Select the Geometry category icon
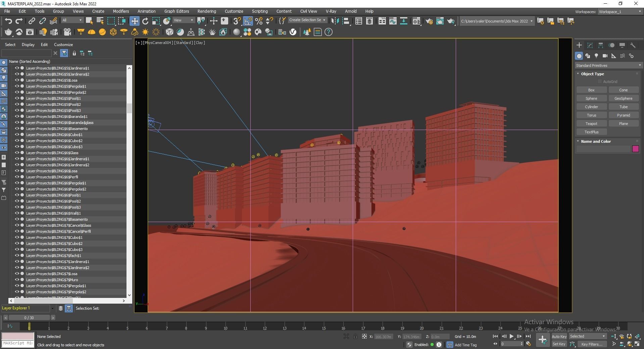Screen dimensions: 644x349 coord(579,56)
